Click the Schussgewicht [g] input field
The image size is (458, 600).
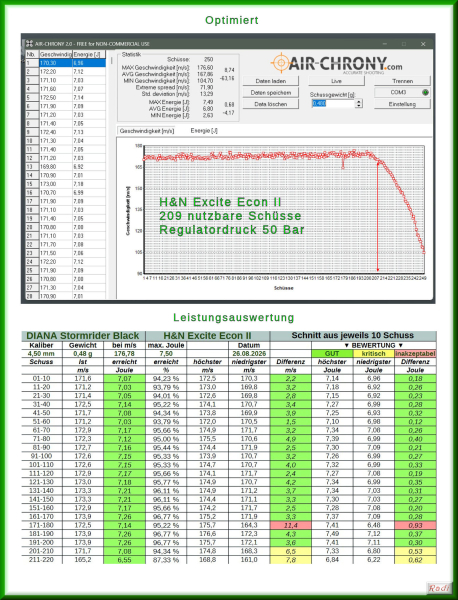click(x=333, y=104)
